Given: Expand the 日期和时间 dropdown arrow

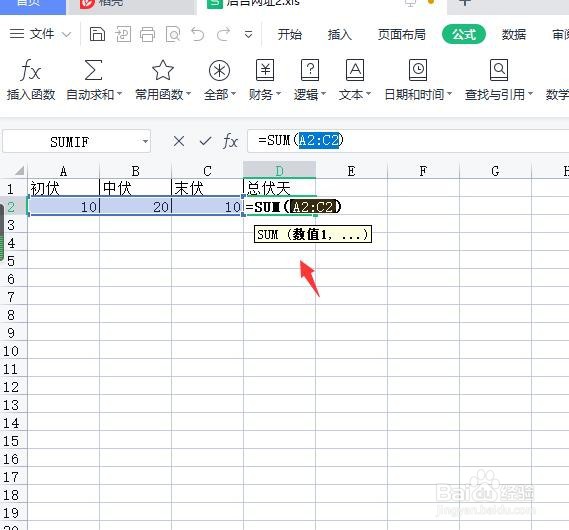Looking at the screenshot, I should point(450,94).
